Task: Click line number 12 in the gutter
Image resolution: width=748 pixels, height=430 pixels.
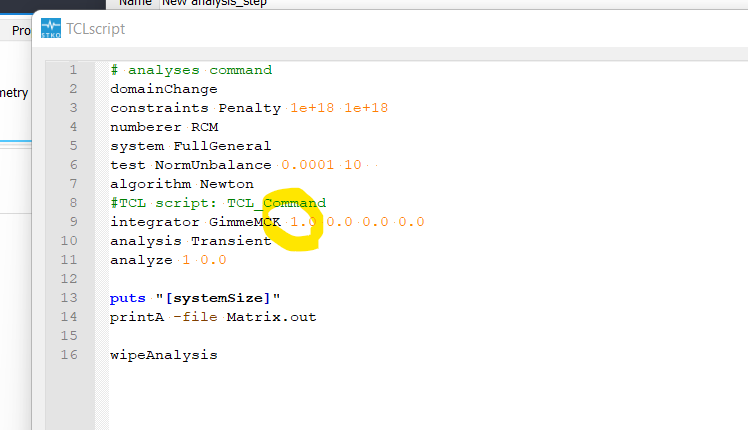Action: (69, 279)
